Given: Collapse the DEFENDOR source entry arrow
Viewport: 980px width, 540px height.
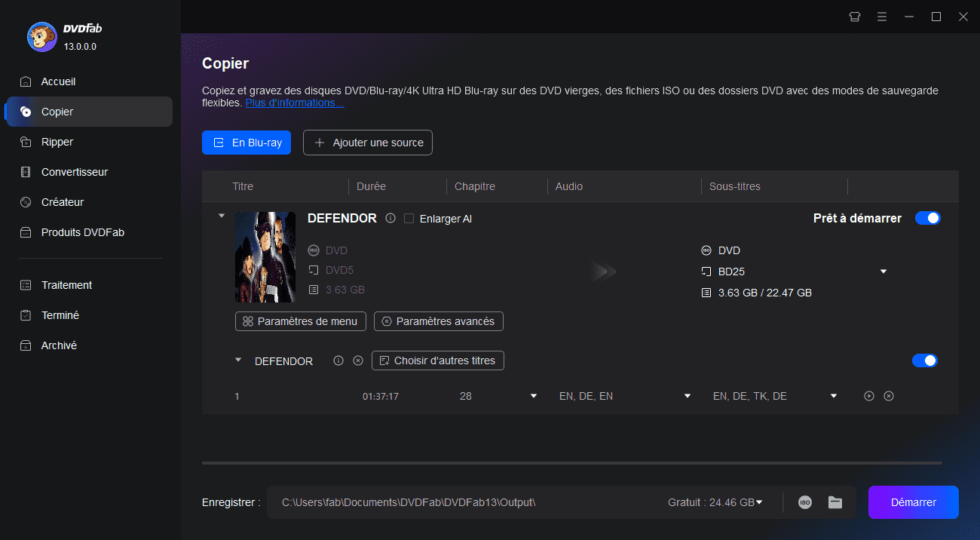Looking at the screenshot, I should click(222, 216).
